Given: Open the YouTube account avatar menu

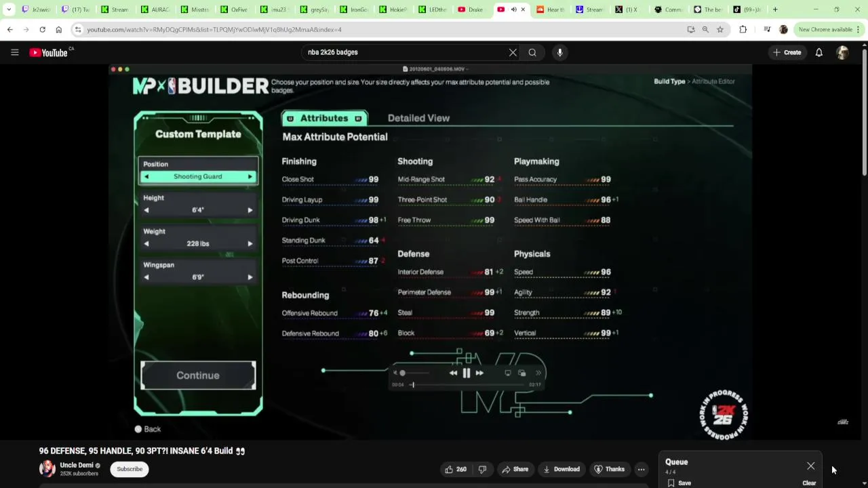Looking at the screenshot, I should [x=843, y=52].
